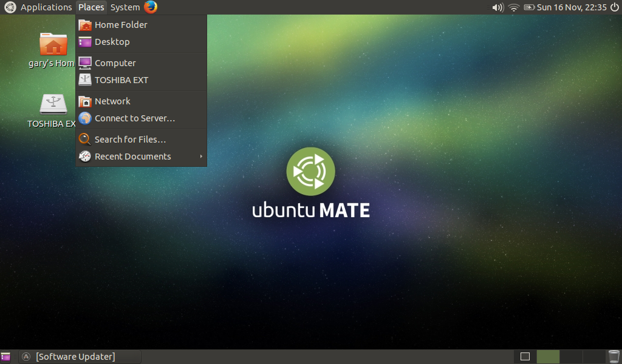622x364 pixels.
Task: Click the power shutdown icon
Action: coord(615,7)
